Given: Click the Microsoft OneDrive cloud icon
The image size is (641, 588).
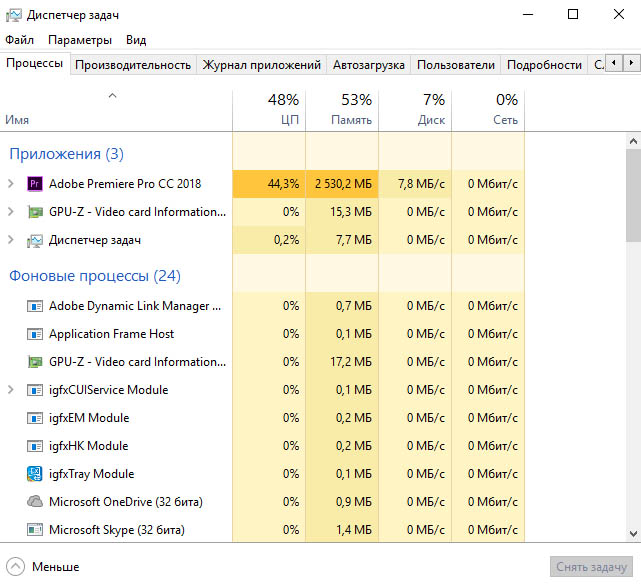Looking at the screenshot, I should tap(35, 502).
